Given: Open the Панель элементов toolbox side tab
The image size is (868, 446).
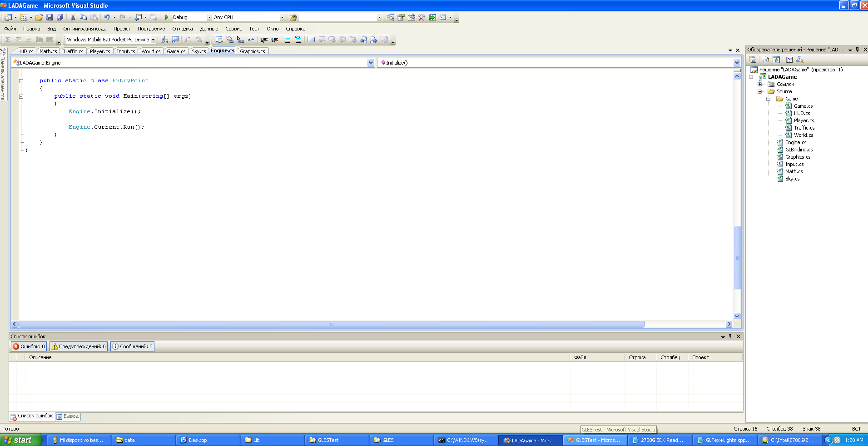Looking at the screenshot, I should (3, 75).
